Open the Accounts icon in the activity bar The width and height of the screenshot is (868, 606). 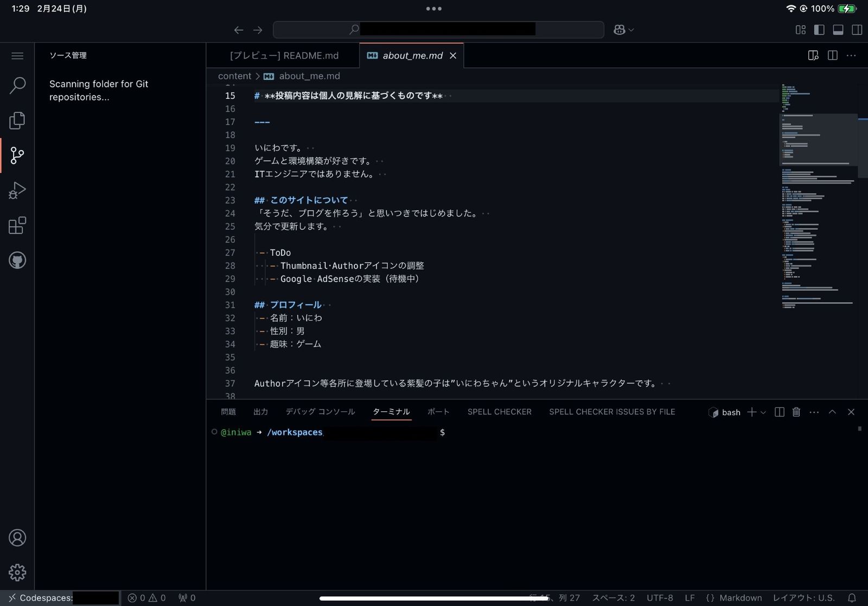pyautogui.click(x=17, y=538)
